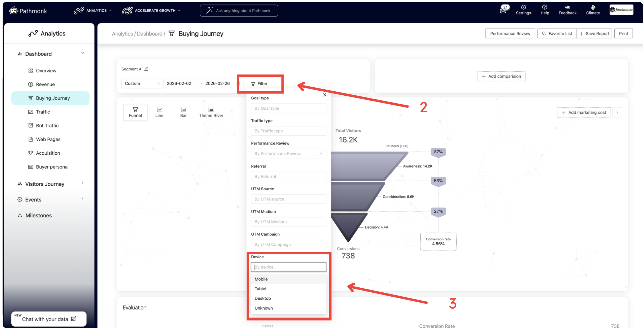Click the Help question mark icon
Screen dimensions: 644x330
(x=544, y=7)
